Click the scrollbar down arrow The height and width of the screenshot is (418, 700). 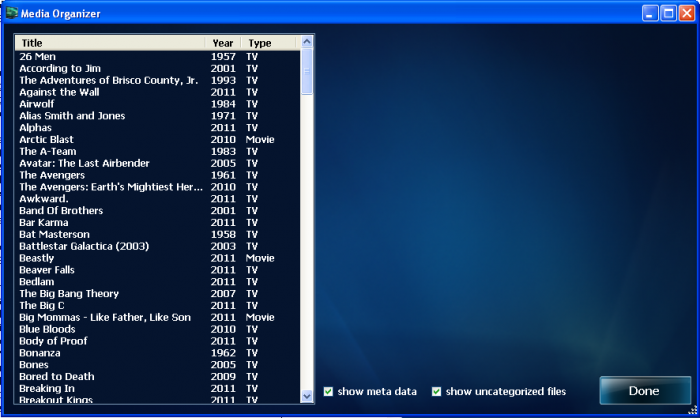(307, 396)
